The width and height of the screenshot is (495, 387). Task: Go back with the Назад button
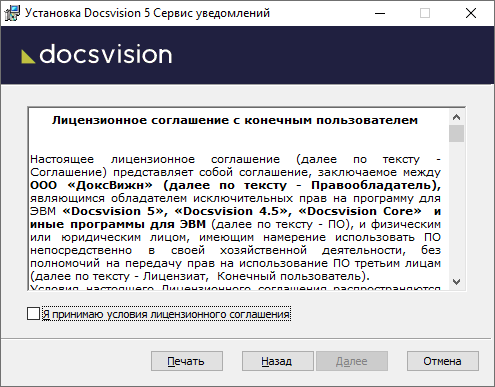pos(277,361)
